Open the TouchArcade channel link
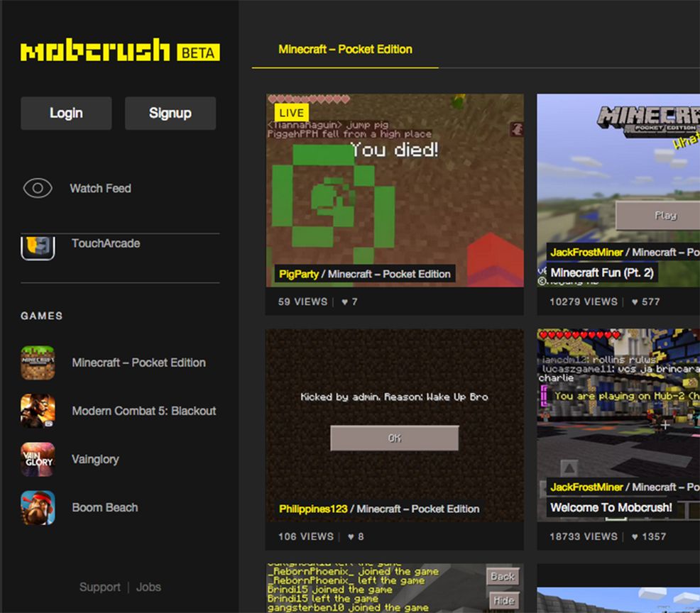Viewport: 700px width, 613px height. (106, 243)
